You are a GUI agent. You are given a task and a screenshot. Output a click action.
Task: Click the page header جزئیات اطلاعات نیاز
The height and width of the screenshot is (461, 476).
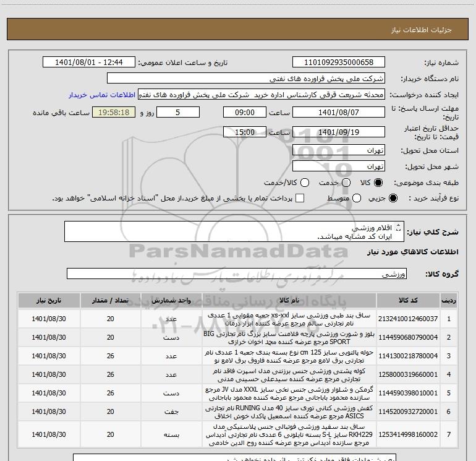[x=422, y=30]
